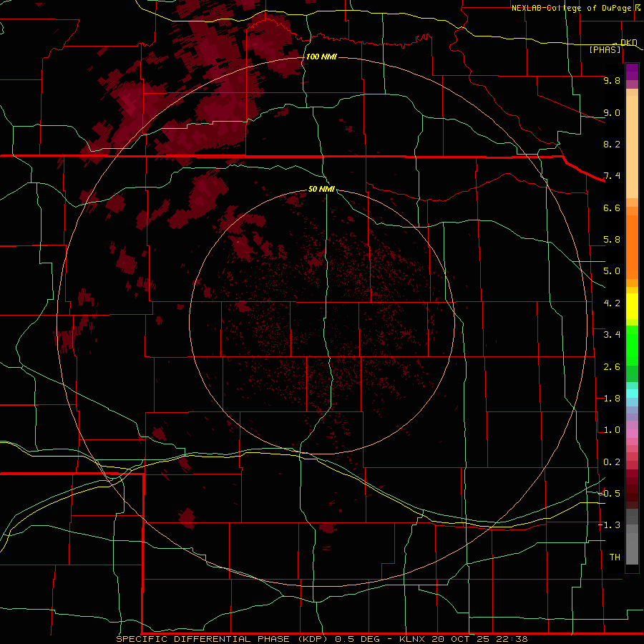Click the 5.8 value on the color scale
The height and width of the screenshot is (644, 644).
pos(612,240)
